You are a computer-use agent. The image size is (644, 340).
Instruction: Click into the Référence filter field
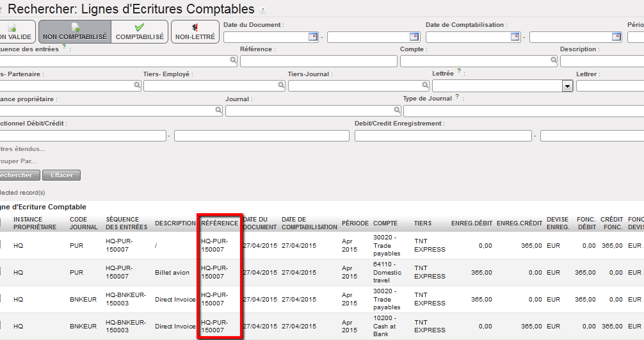[x=318, y=61]
